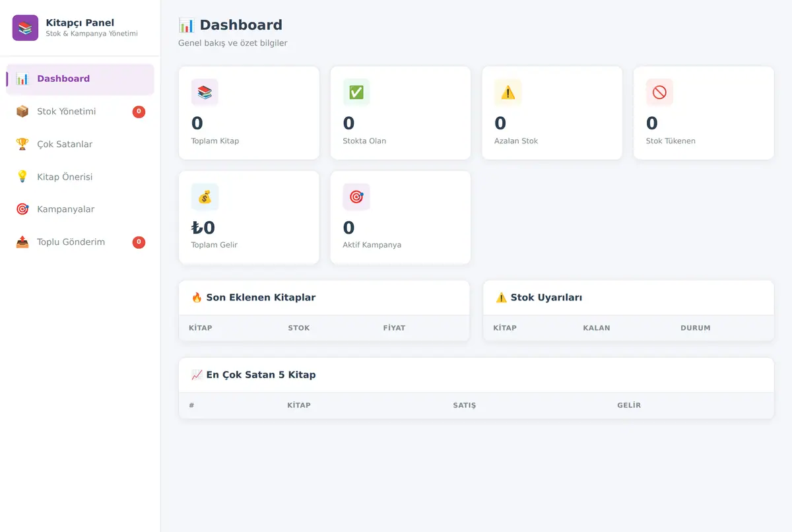Click the red badge next to Stok Yönetimi
792x532 pixels.
tap(139, 112)
